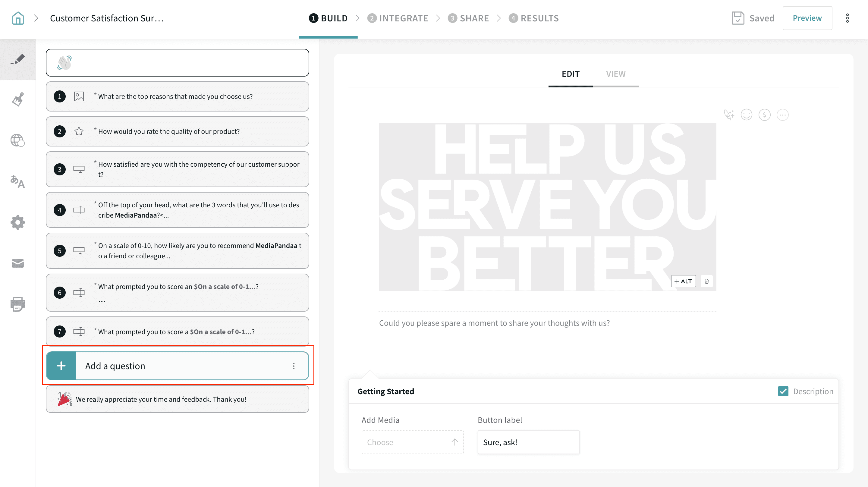The height and width of the screenshot is (487, 868).
Task: Click the printer icon in sidebar
Action: coord(18,304)
